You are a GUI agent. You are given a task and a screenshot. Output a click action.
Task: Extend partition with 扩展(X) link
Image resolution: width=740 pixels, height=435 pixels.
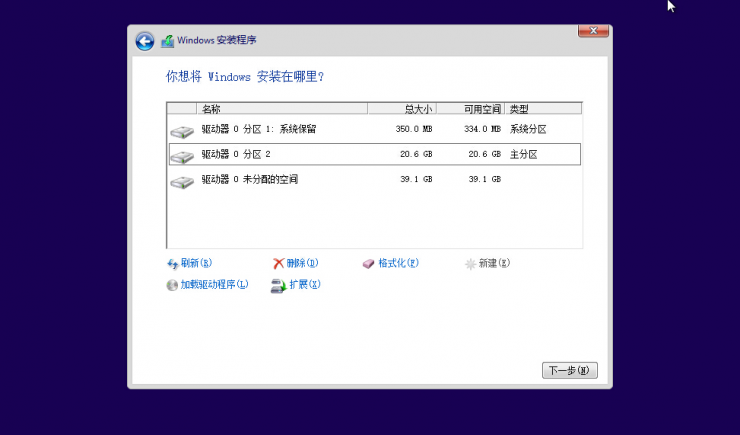click(305, 284)
